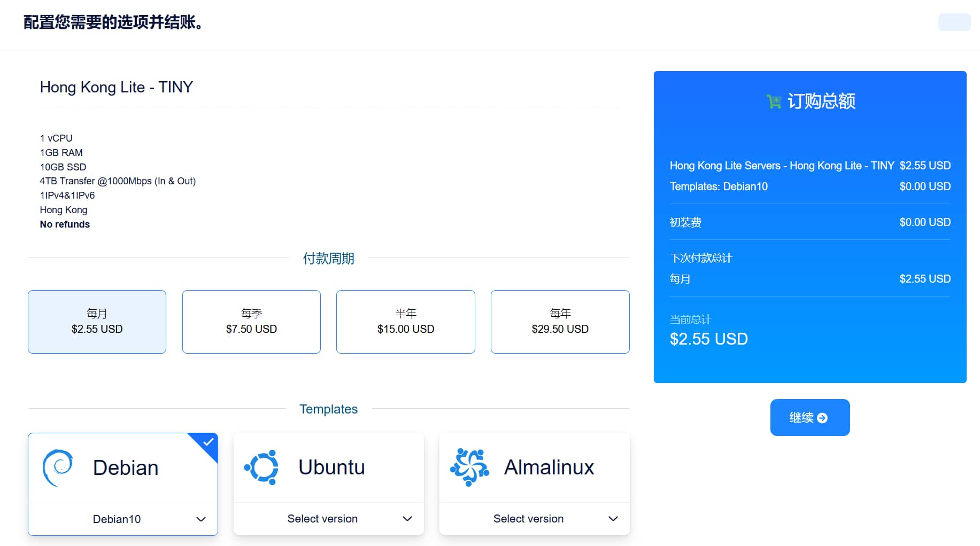Viewport: 980px width, 546px height.
Task: Click the Almalinux logo icon
Action: pyautogui.click(x=469, y=467)
